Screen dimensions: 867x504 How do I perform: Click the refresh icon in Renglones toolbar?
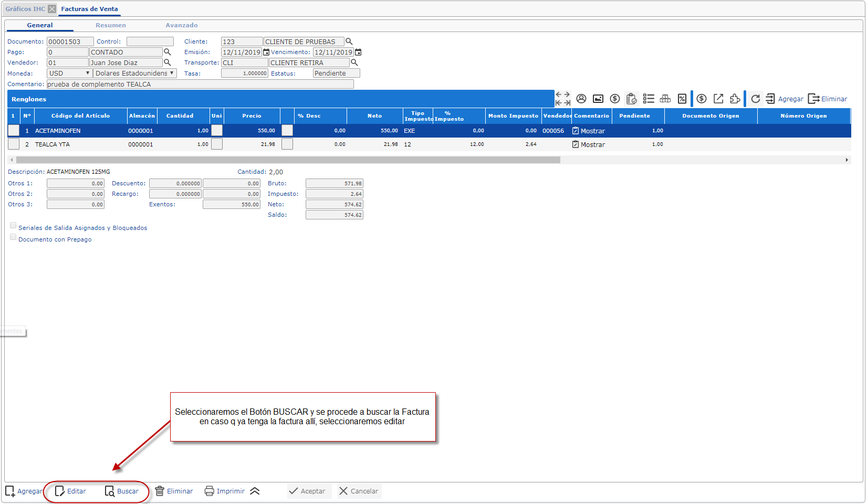click(755, 99)
